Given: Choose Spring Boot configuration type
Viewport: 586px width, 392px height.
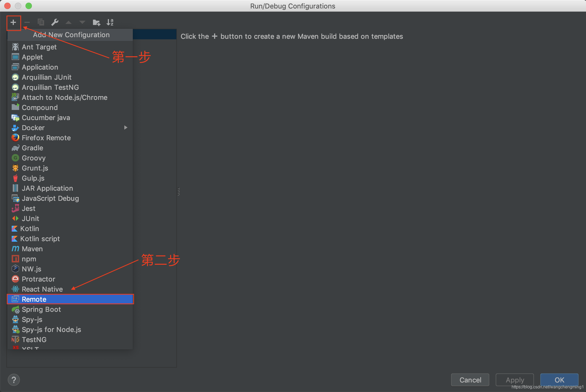Looking at the screenshot, I should click(x=41, y=309).
